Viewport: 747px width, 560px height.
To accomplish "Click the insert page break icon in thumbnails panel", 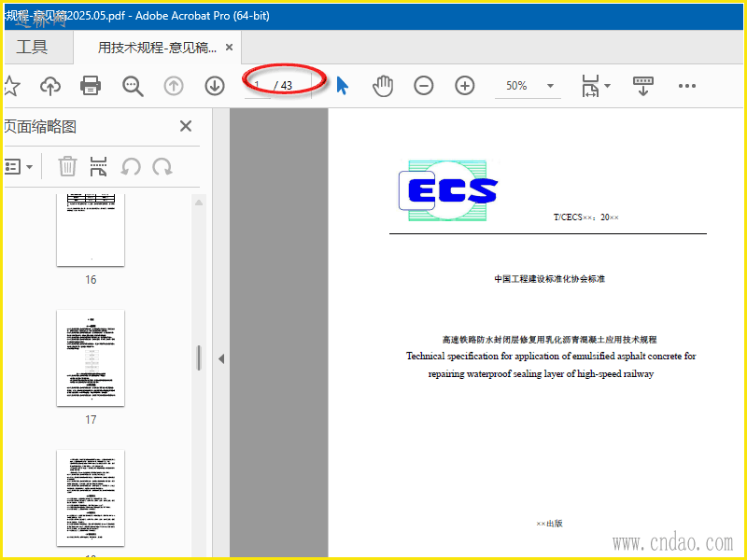I will coord(98,167).
